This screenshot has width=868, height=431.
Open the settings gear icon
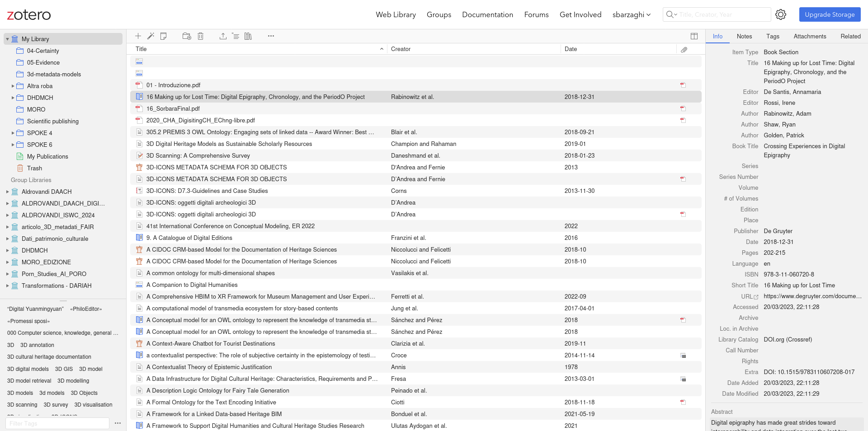[x=781, y=14]
